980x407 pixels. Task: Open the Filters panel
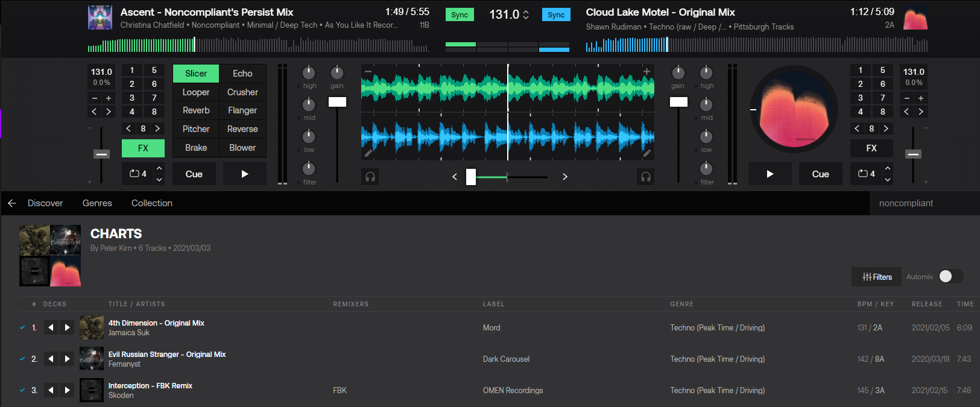click(877, 277)
